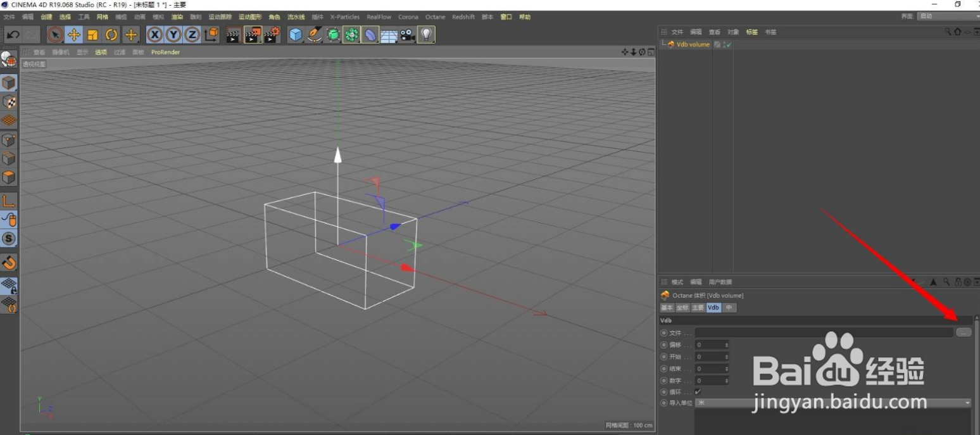Toggle Z axis lock

tap(192, 35)
